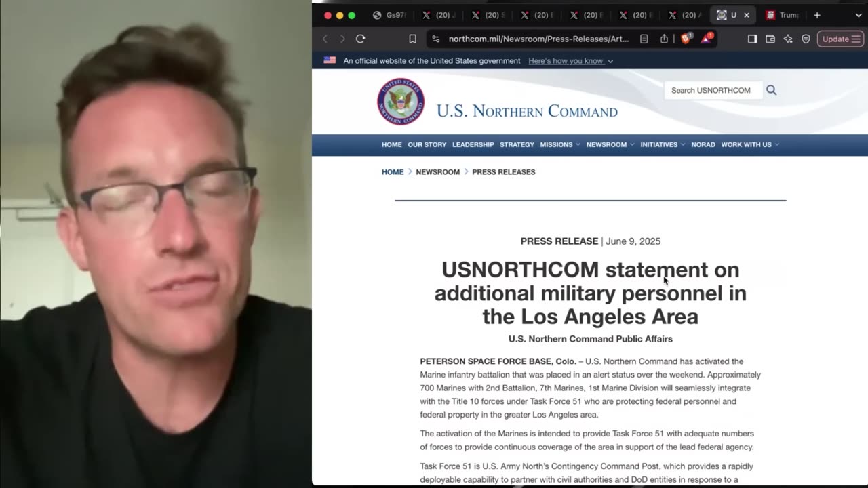Viewport: 868px width, 488px height.
Task: Open the reader mode icon in address bar
Action: 644,39
